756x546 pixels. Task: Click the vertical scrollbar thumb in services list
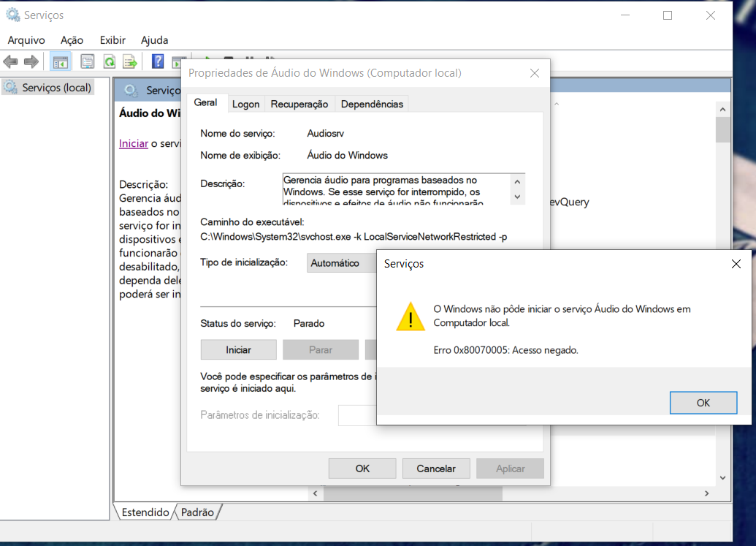coord(722,130)
